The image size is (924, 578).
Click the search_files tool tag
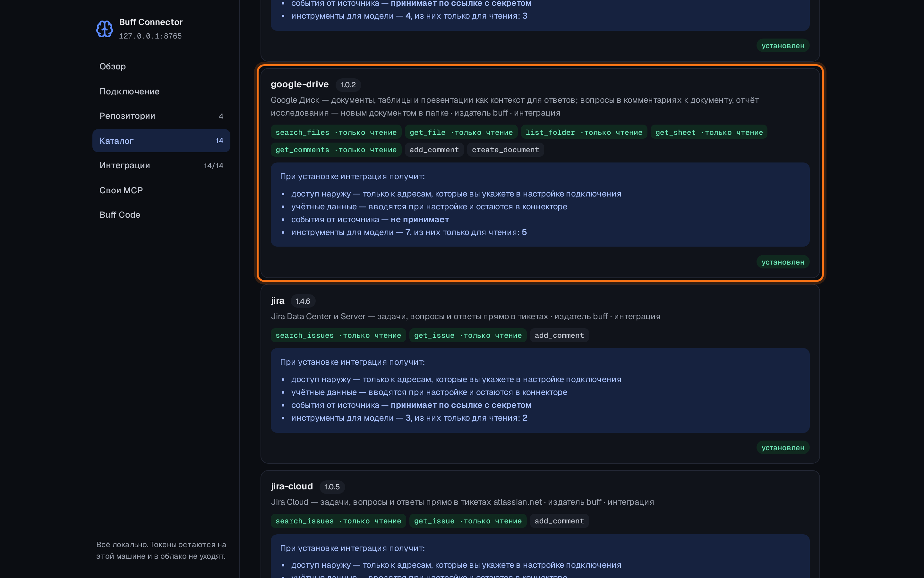[336, 132]
